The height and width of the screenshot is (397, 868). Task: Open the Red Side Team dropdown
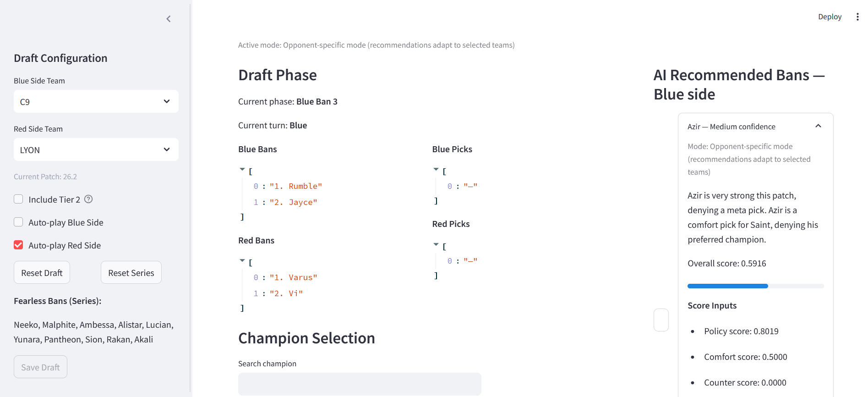96,149
